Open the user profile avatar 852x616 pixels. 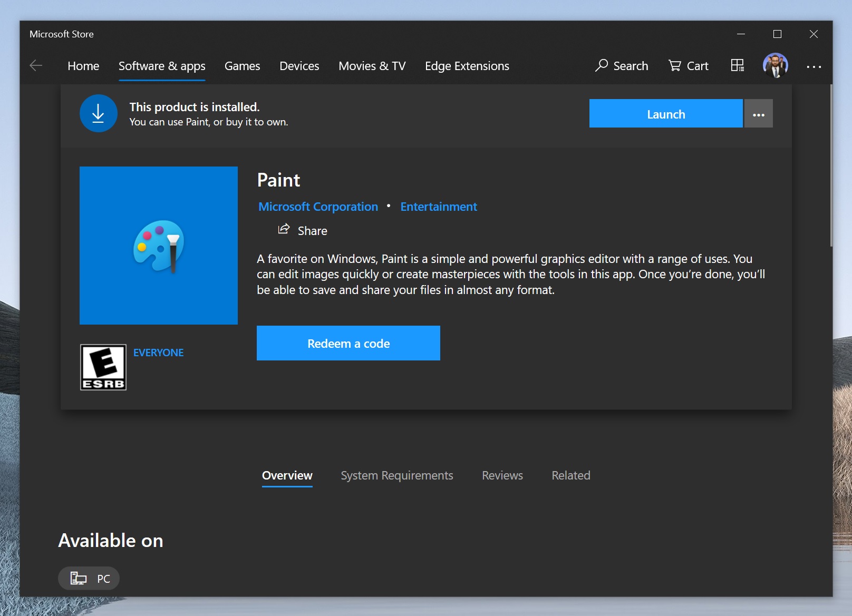pos(776,65)
